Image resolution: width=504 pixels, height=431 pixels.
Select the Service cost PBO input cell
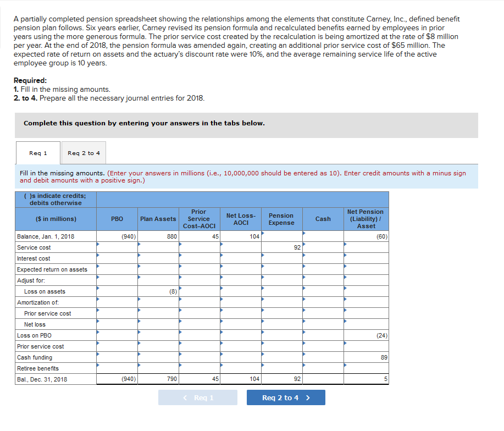(x=117, y=247)
